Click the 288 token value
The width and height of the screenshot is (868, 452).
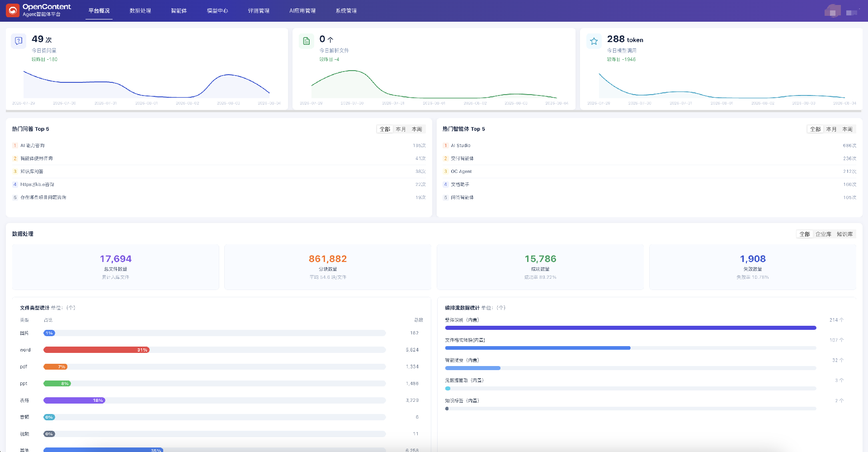click(625, 39)
